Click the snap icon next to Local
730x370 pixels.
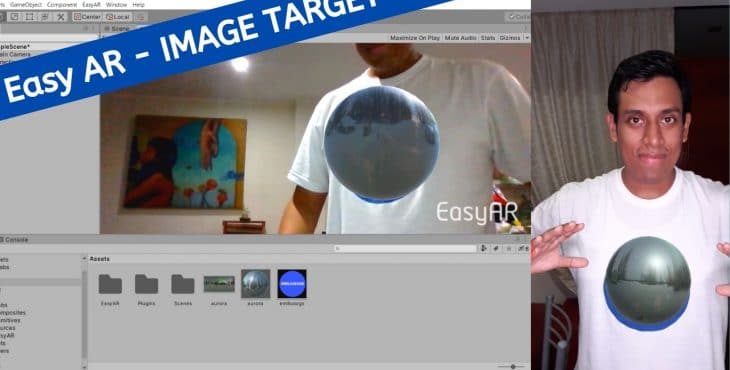tap(140, 17)
